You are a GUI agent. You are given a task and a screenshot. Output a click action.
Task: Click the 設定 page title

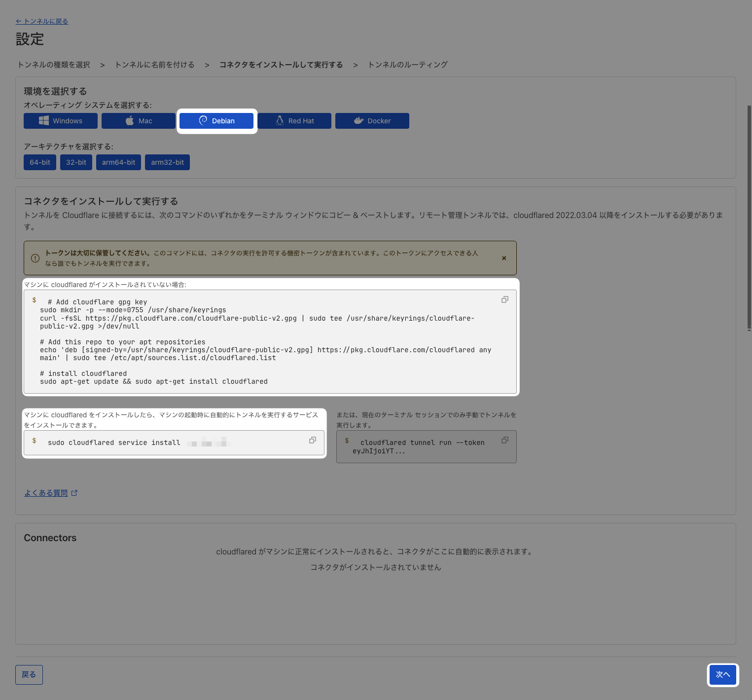click(x=30, y=39)
